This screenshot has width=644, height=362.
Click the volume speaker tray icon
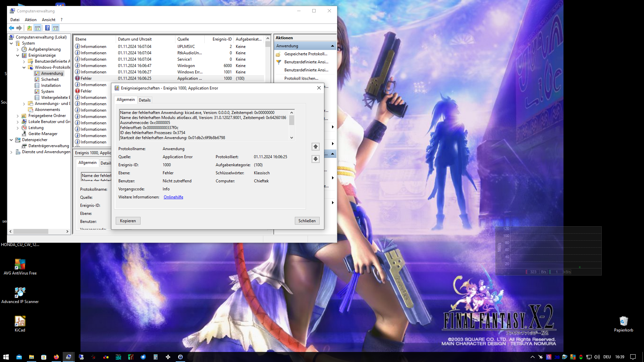tap(597, 357)
